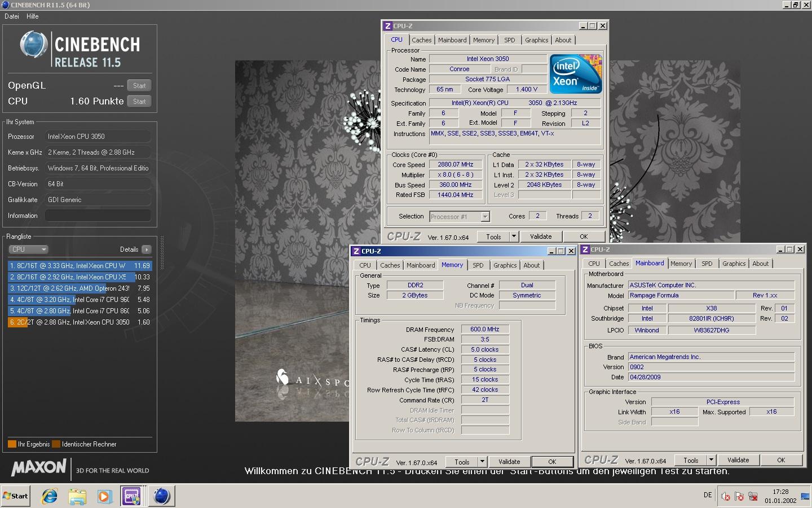The width and height of the screenshot is (812, 508).
Task: Select ranking row 4C/8T @ 3.20 GHz
Action: pyautogui.click(x=80, y=300)
